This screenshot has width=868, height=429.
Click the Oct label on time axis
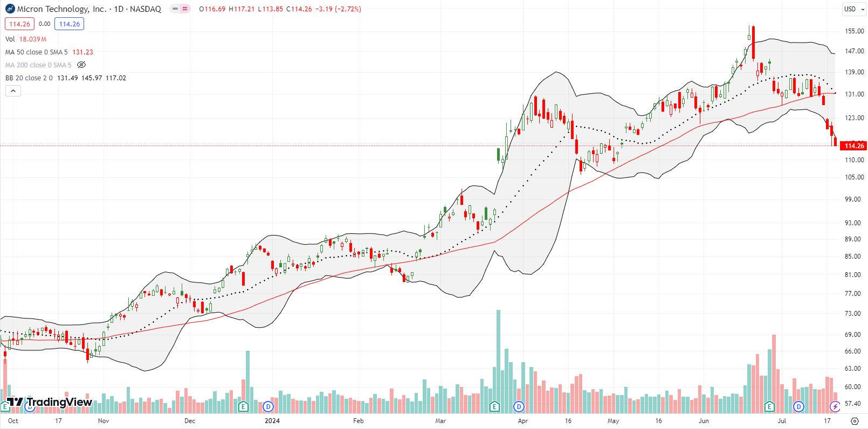pos(13,421)
